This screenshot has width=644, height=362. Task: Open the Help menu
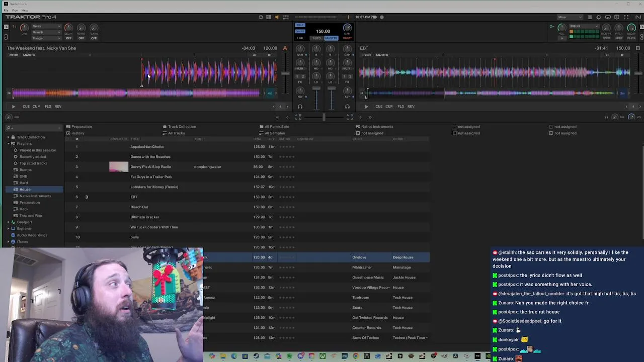tap(25, 11)
